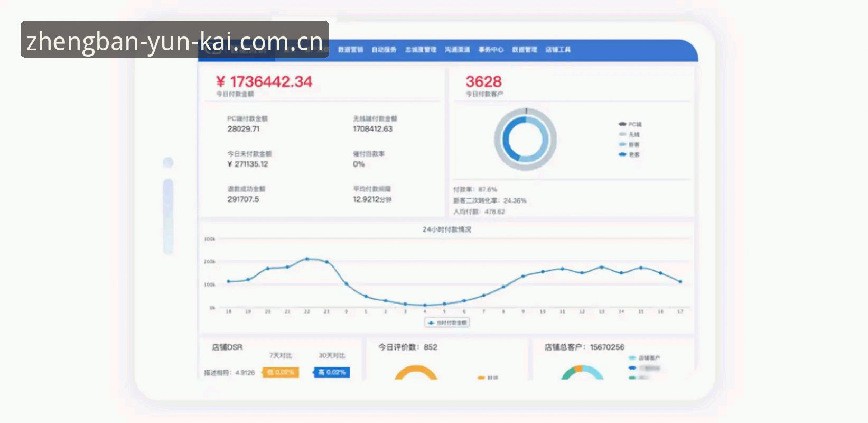The image size is (868, 423).
Task: Open the 店铺工具 menu tab
Action: [558, 50]
